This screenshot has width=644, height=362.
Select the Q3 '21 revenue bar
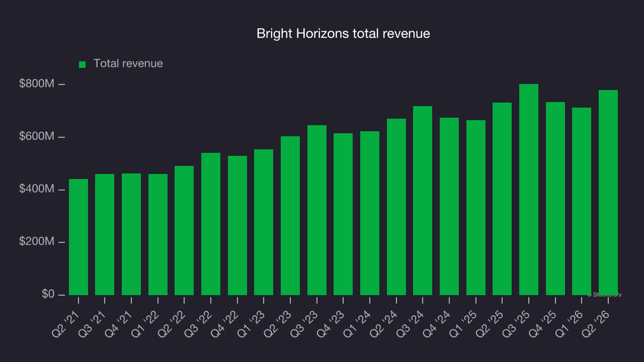(105, 234)
